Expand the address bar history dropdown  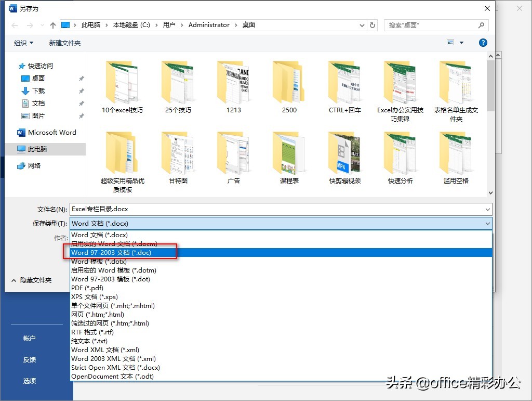pos(362,25)
